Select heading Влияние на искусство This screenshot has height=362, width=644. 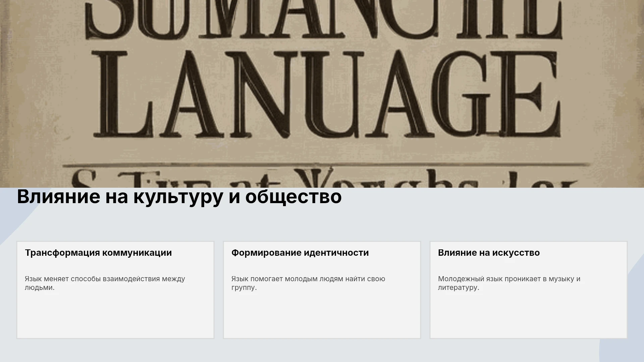click(x=489, y=253)
